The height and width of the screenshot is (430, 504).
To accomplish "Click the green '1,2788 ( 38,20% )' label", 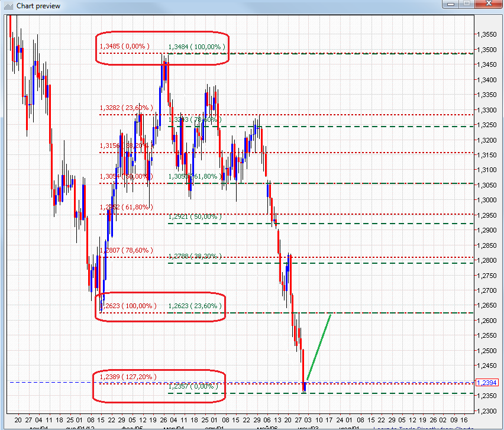I will click(x=195, y=256).
